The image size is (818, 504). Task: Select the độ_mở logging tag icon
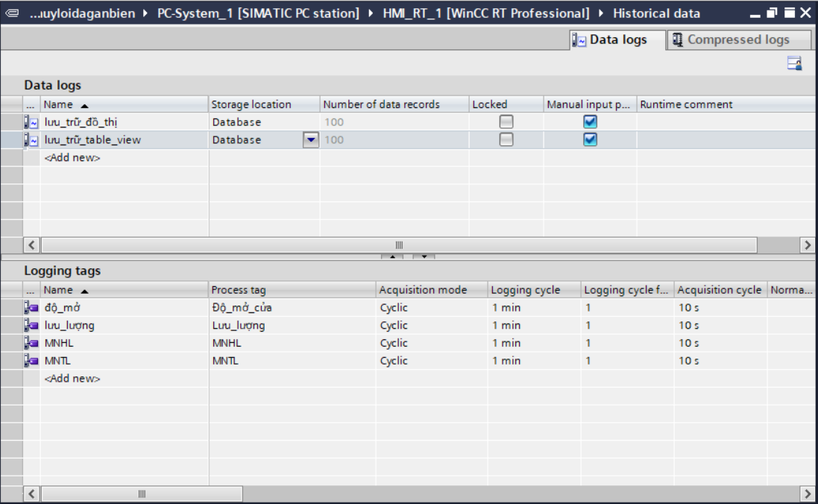point(31,308)
